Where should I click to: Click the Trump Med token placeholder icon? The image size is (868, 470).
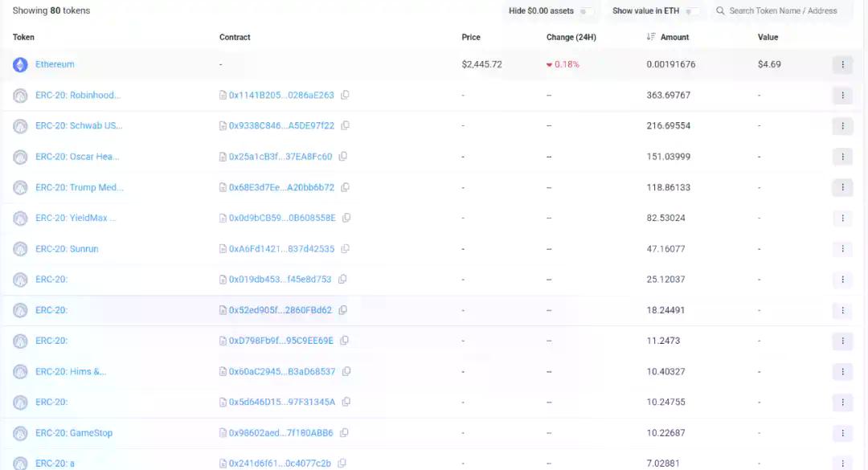tap(20, 188)
